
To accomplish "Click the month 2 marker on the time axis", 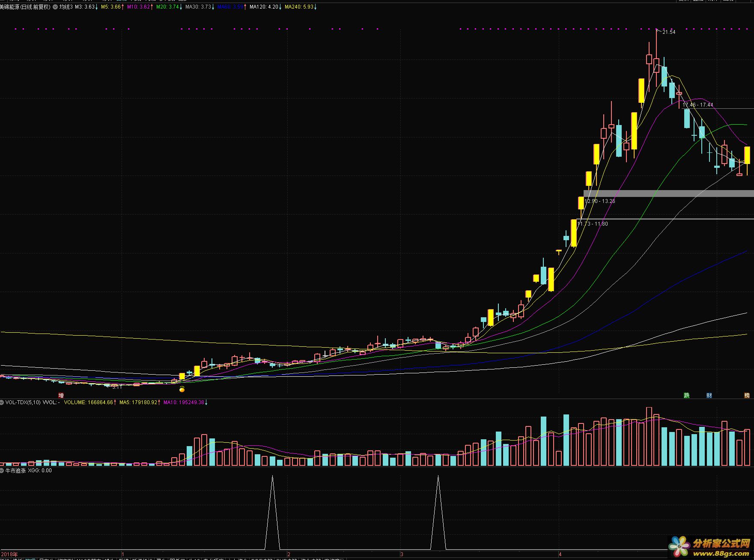I will (289, 554).
